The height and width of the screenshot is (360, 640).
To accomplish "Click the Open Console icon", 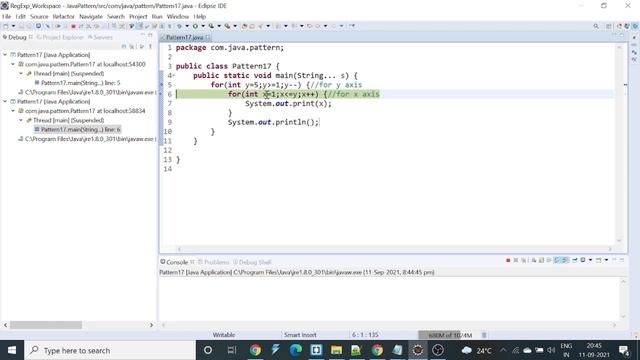I will [599, 260].
